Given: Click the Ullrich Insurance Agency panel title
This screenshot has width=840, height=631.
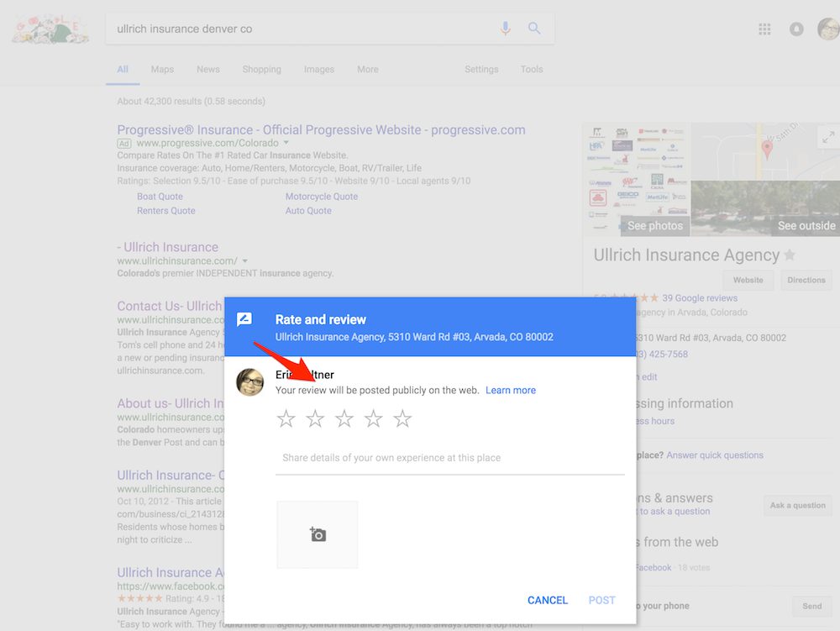Looking at the screenshot, I should click(x=686, y=255).
